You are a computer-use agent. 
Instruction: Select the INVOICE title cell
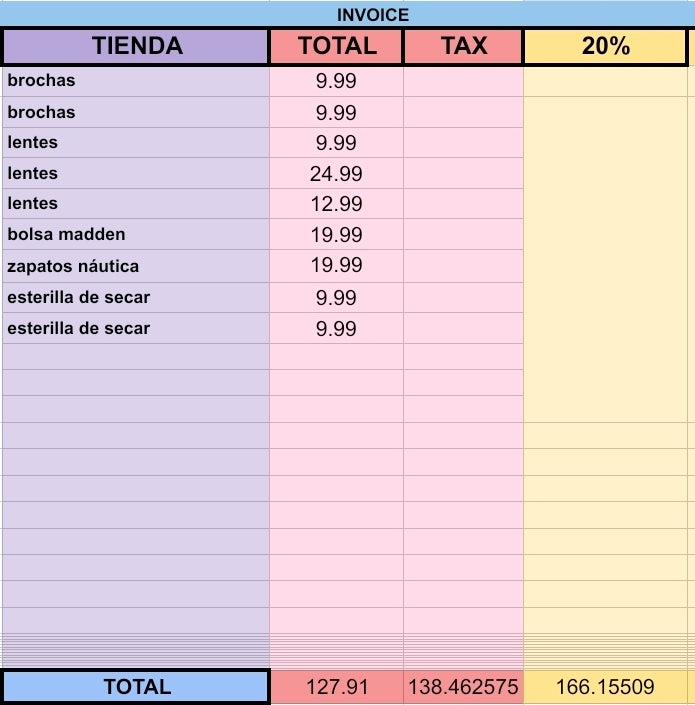click(x=348, y=14)
